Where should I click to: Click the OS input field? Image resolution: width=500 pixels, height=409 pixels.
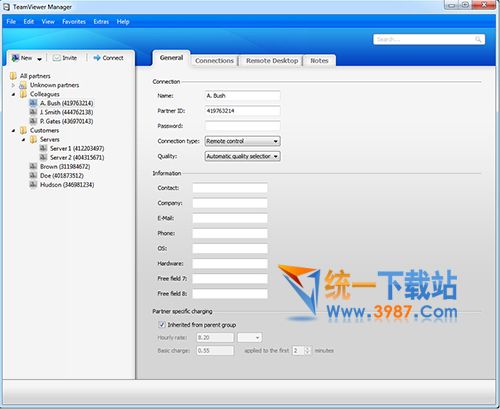tap(230, 248)
